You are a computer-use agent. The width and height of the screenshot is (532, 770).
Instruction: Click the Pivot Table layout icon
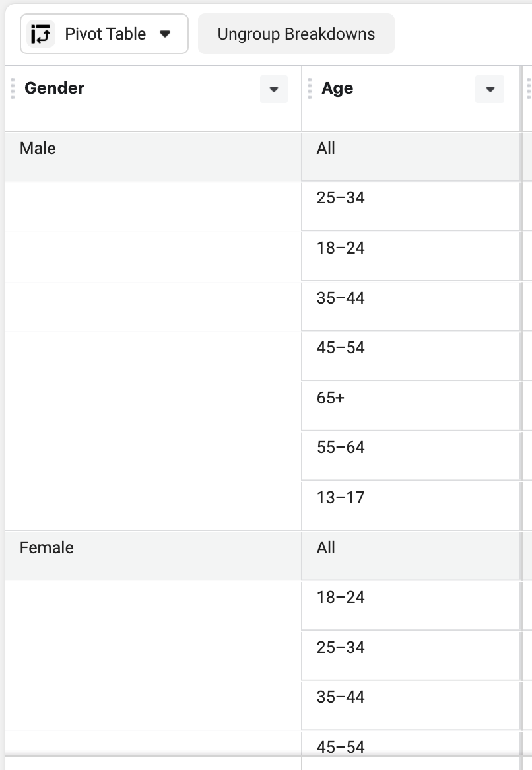(42, 34)
